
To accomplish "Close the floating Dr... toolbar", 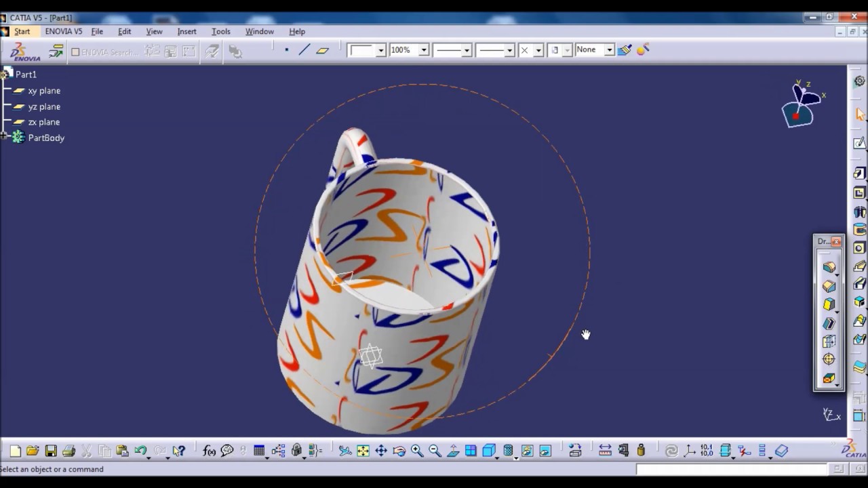I will [836, 241].
